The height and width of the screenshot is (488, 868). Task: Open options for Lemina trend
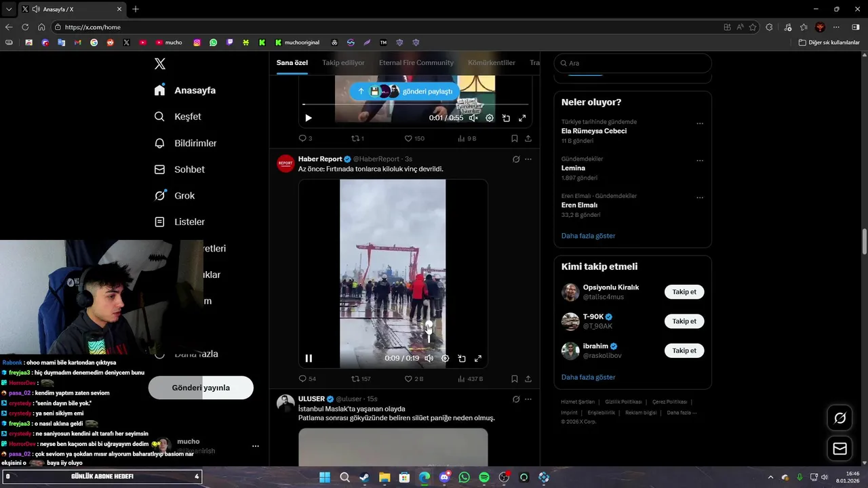click(x=700, y=161)
